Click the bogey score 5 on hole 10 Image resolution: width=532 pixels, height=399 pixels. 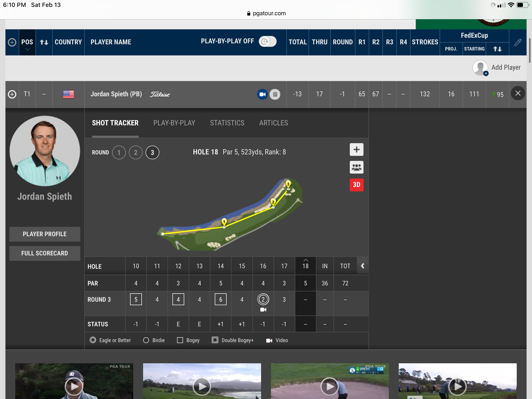coord(136,299)
